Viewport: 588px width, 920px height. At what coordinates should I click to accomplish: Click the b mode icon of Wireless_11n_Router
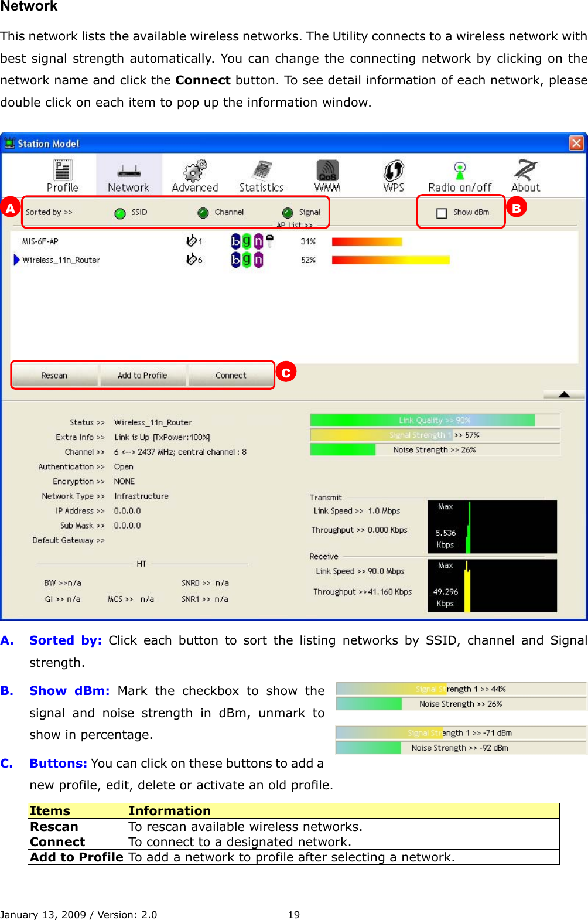235,260
